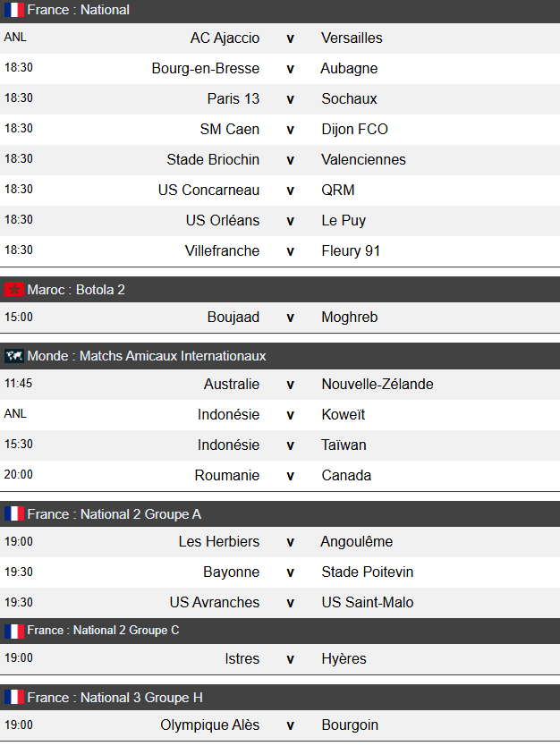
Task: Click the French flag next to National 3 Groupe H
Action: (14, 698)
